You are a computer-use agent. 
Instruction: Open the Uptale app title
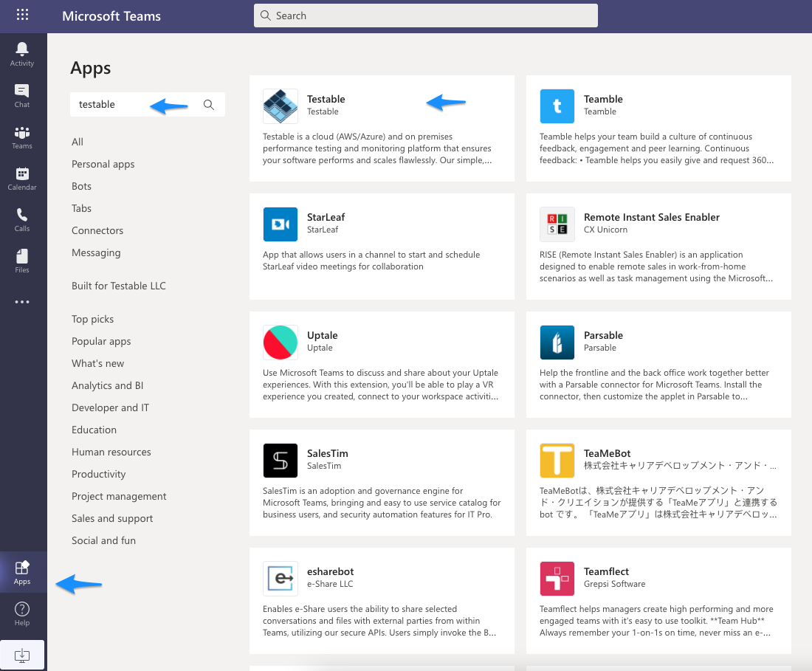click(x=322, y=335)
